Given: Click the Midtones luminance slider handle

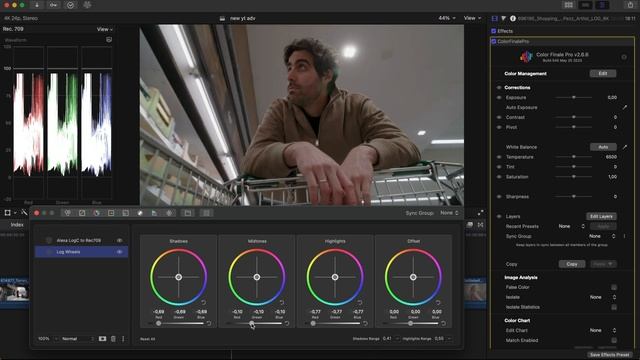Looking at the screenshot, I should tap(251, 323).
